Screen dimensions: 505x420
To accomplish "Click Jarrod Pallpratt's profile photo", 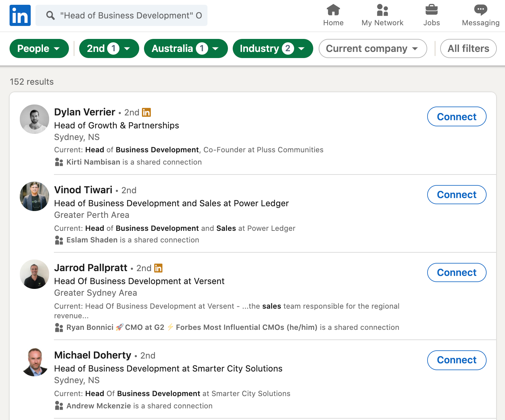I will (x=34, y=274).
